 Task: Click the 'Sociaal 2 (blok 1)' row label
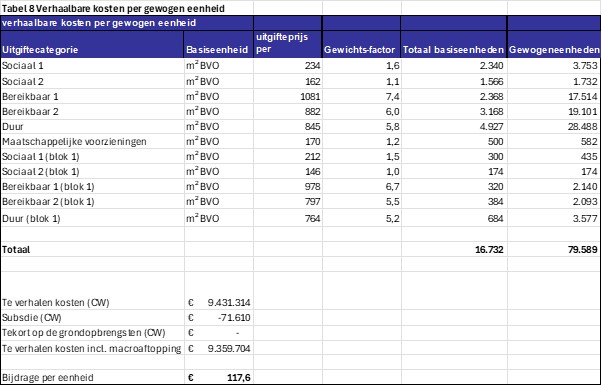click(41, 172)
